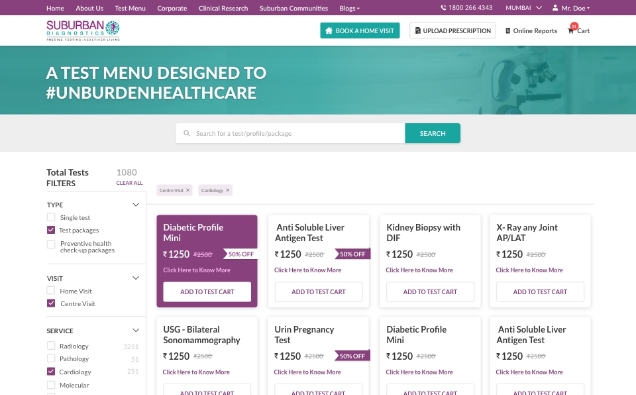636x395 pixels.
Task: Click the BOOK A HOME VISIT button
Action: 360,30
